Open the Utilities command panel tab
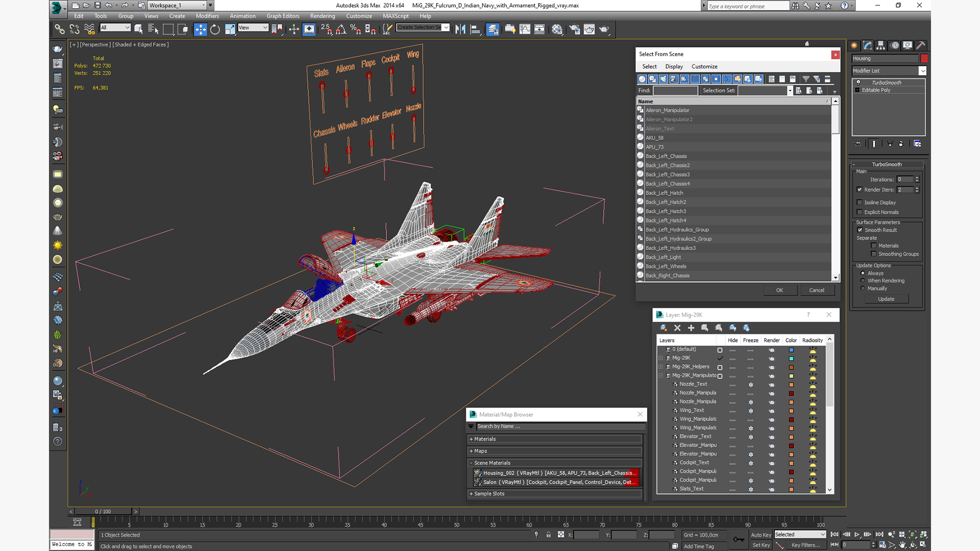 point(921,45)
